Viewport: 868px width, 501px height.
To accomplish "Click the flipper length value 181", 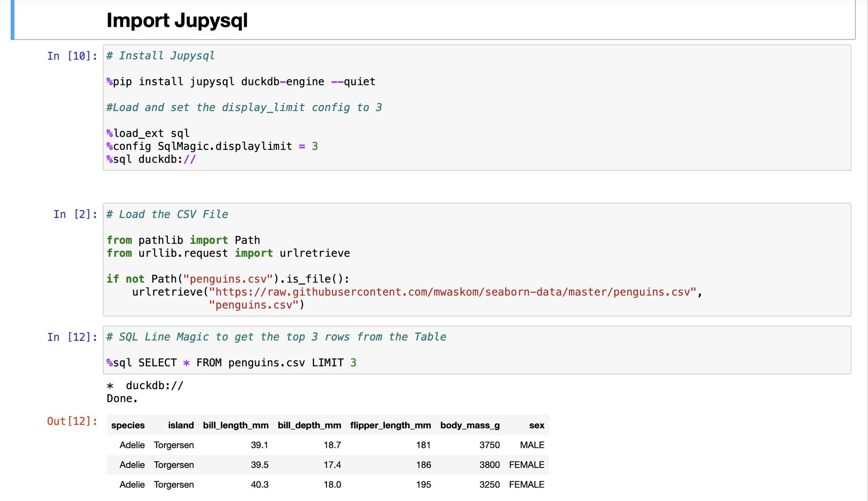I will point(423,445).
